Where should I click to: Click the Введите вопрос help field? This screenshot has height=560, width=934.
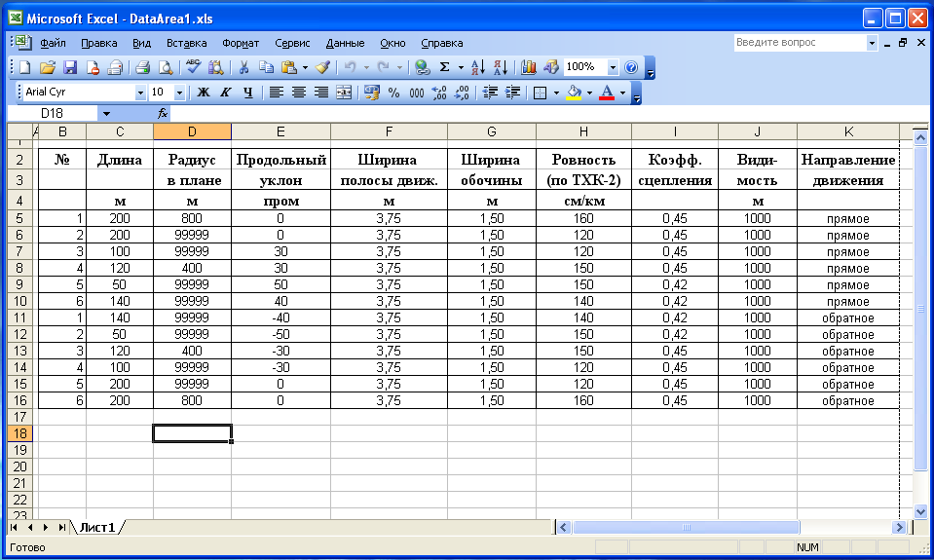click(800, 42)
